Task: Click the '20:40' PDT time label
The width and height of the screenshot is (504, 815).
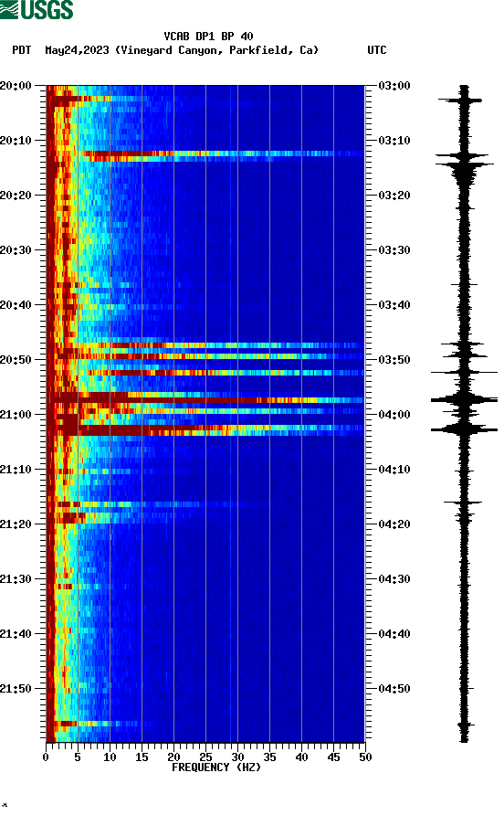Action: (16, 305)
